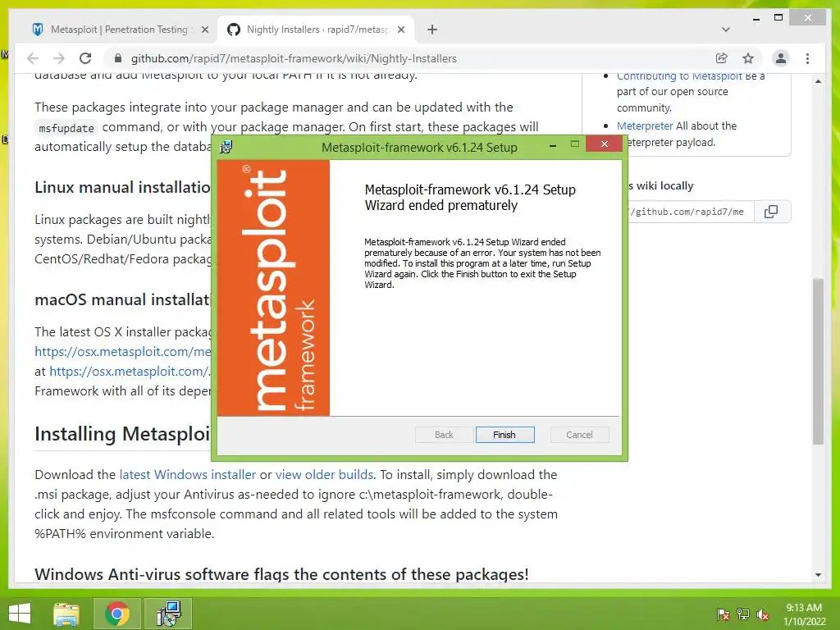The width and height of the screenshot is (840, 630).
Task: Click the page scroll down arrow
Action: [818, 575]
